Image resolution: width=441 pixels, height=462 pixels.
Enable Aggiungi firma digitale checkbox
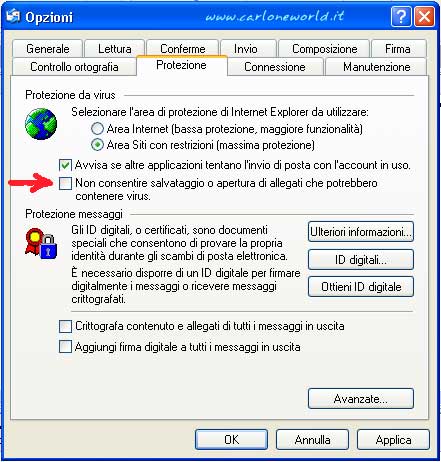[65, 347]
